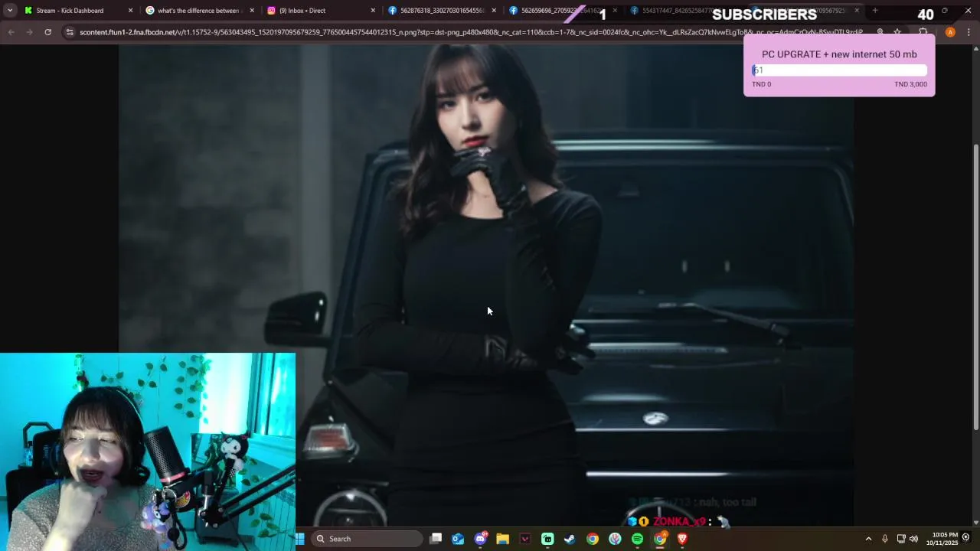Open the first Chrome icon right of Steam
Viewport: 980px width, 551px height.
(x=593, y=539)
